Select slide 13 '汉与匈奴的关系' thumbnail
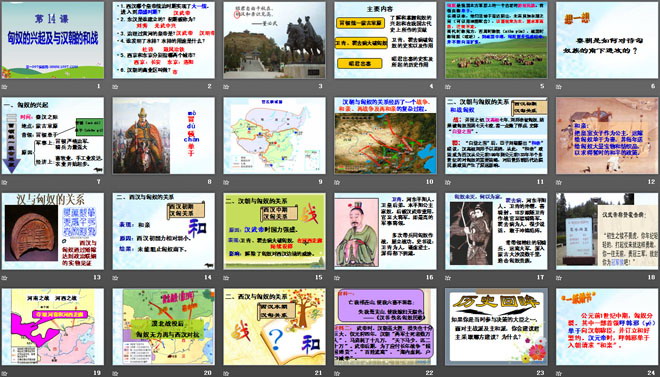This screenshot has width=660, height=377. tap(53, 231)
